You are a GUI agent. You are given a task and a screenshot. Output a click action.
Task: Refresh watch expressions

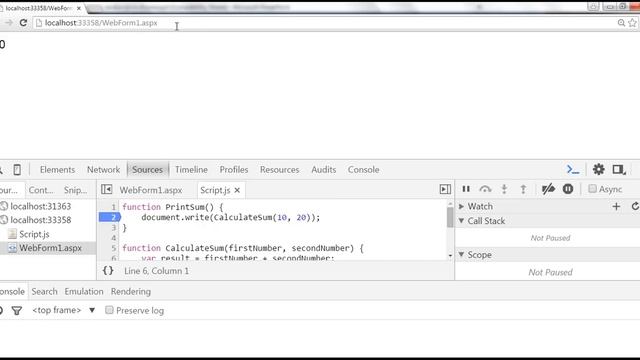pyautogui.click(x=635, y=207)
